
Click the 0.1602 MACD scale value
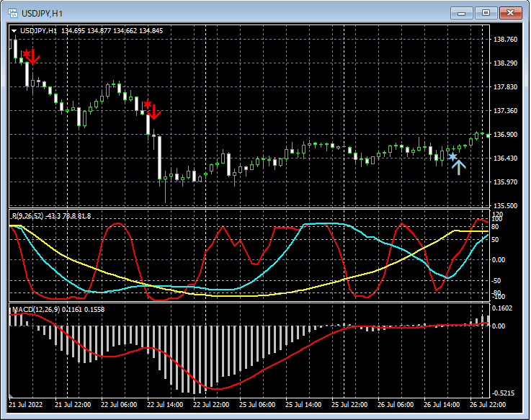(502, 308)
